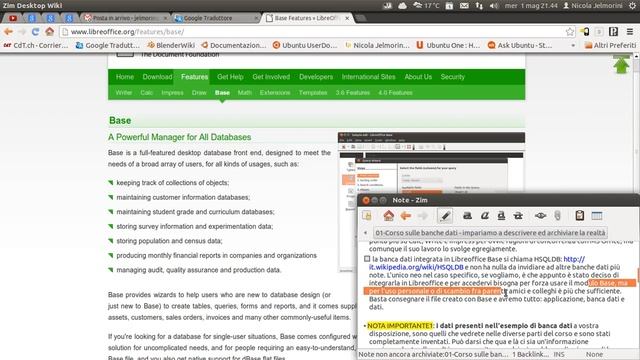Open the 'Extensions' submenu item
The image size is (640, 360).
tap(275, 93)
